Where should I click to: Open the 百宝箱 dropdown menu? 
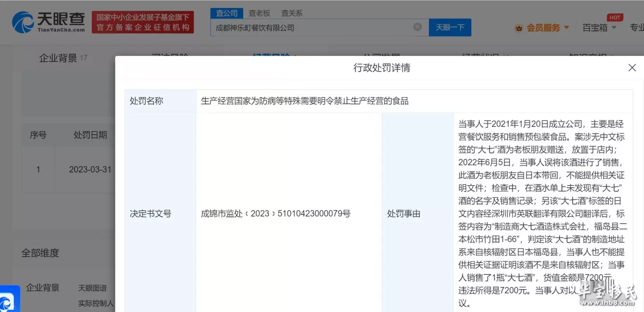tap(599, 28)
